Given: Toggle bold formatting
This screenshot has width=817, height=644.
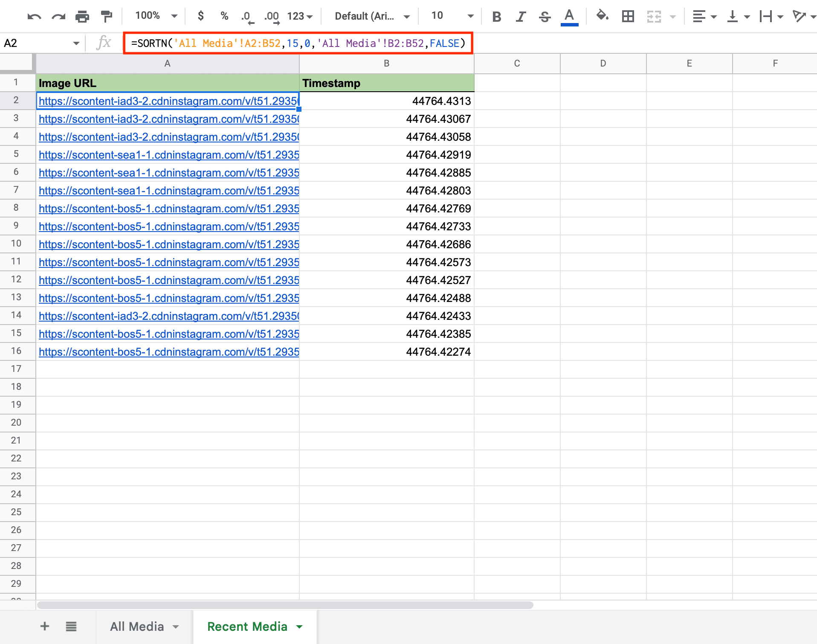Looking at the screenshot, I should point(496,16).
